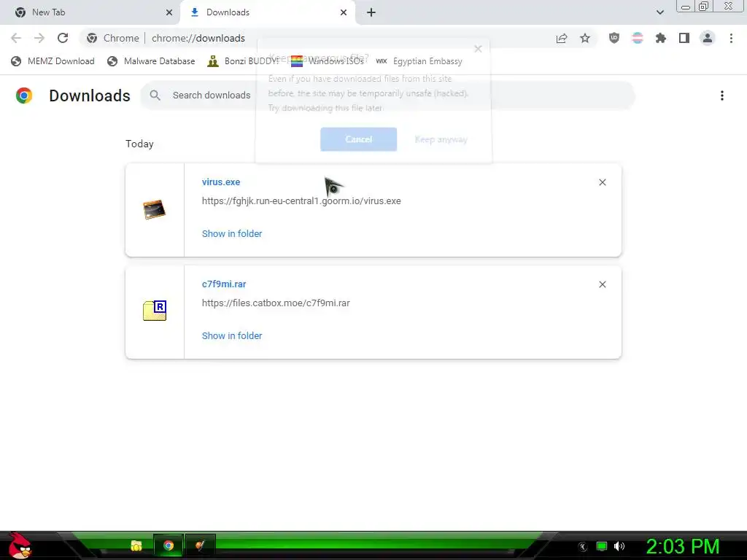This screenshot has width=747, height=560.
Task: Click the Angry Bird start button
Action: tap(20, 545)
